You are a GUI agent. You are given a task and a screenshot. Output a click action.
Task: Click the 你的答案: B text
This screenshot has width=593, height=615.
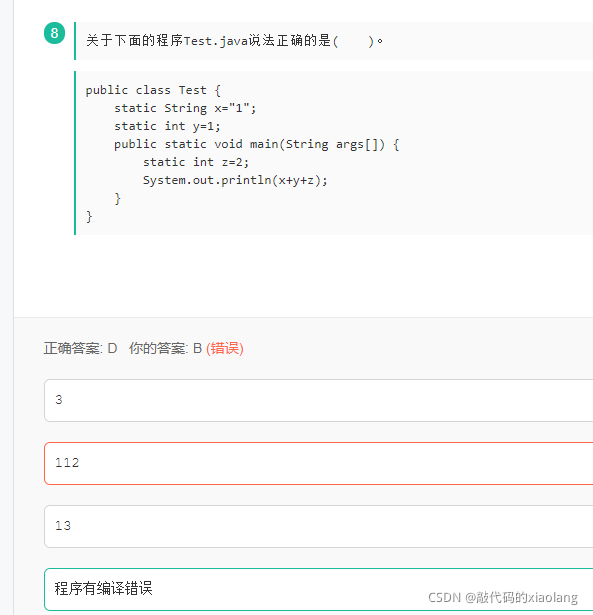coord(165,348)
